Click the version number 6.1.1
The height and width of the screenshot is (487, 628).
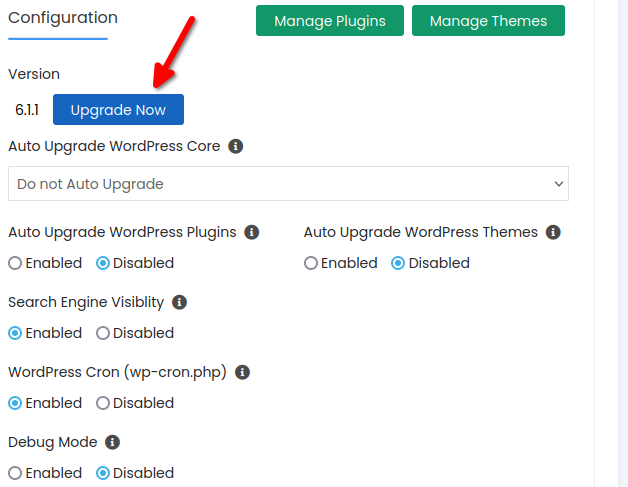point(27,110)
